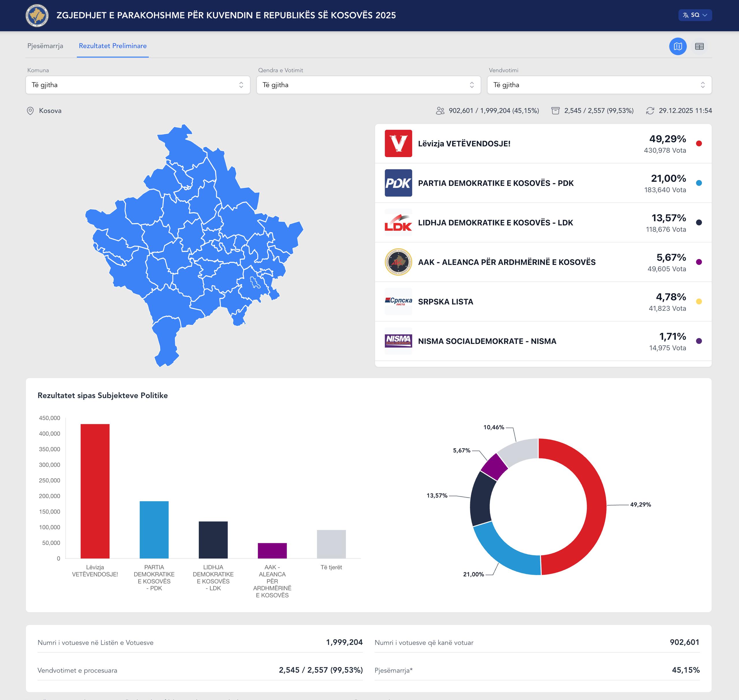Switch to table view button
Viewport: 739px width, 700px height.
pos(699,46)
